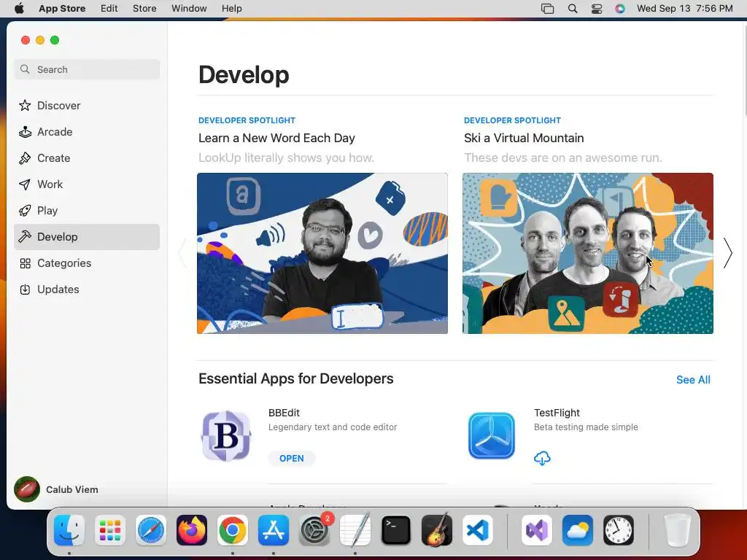Image resolution: width=747 pixels, height=560 pixels.
Task: Click the App Store Dock icon
Action: [274, 530]
